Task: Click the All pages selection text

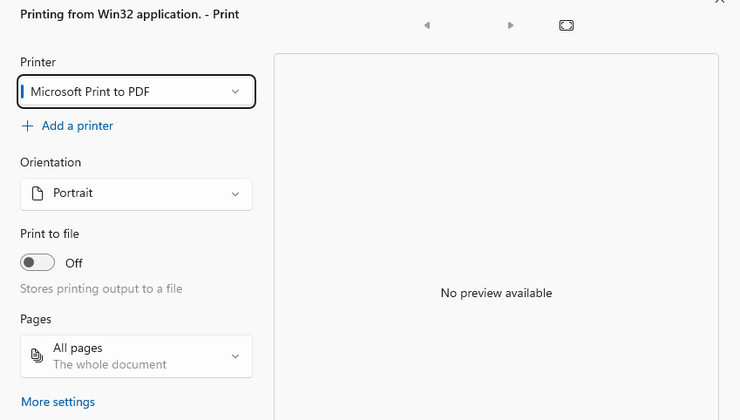Action: 78,348
